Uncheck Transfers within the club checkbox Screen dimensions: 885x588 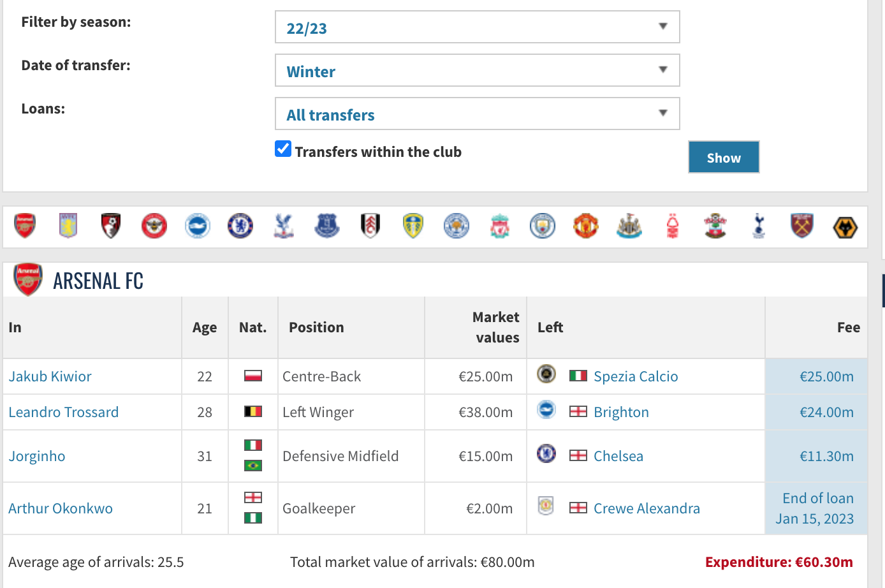[283, 149]
